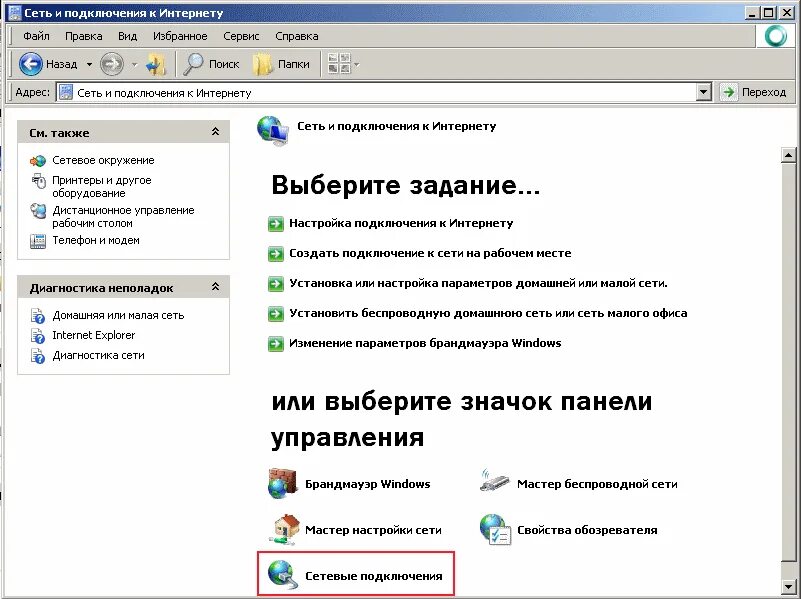Click Создать подключение к сети на рабочем месте
This screenshot has height=599, width=801.
pyautogui.click(x=430, y=253)
